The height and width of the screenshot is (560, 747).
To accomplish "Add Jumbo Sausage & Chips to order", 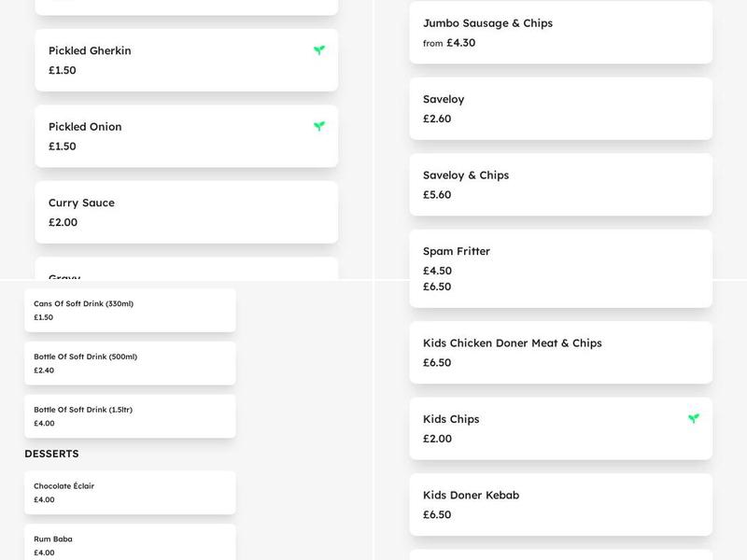I will pyautogui.click(x=560, y=33).
